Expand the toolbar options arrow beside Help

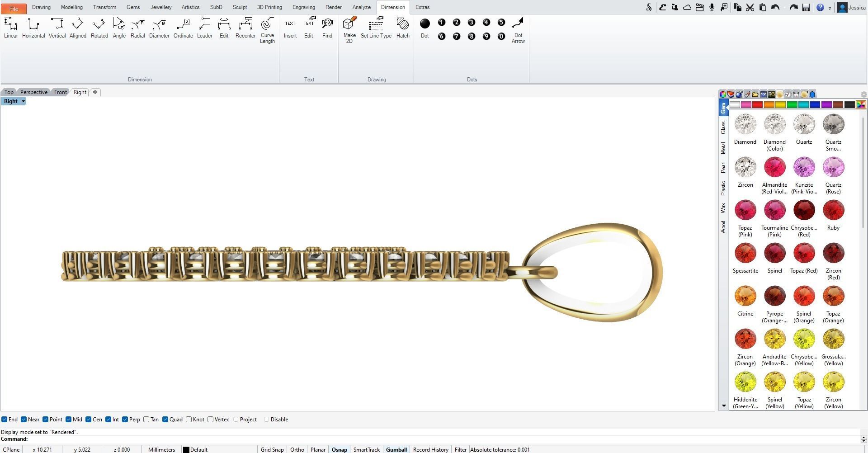click(830, 8)
